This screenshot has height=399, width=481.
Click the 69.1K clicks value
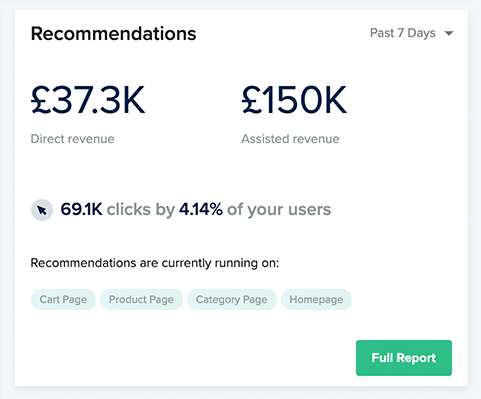pyautogui.click(x=81, y=210)
